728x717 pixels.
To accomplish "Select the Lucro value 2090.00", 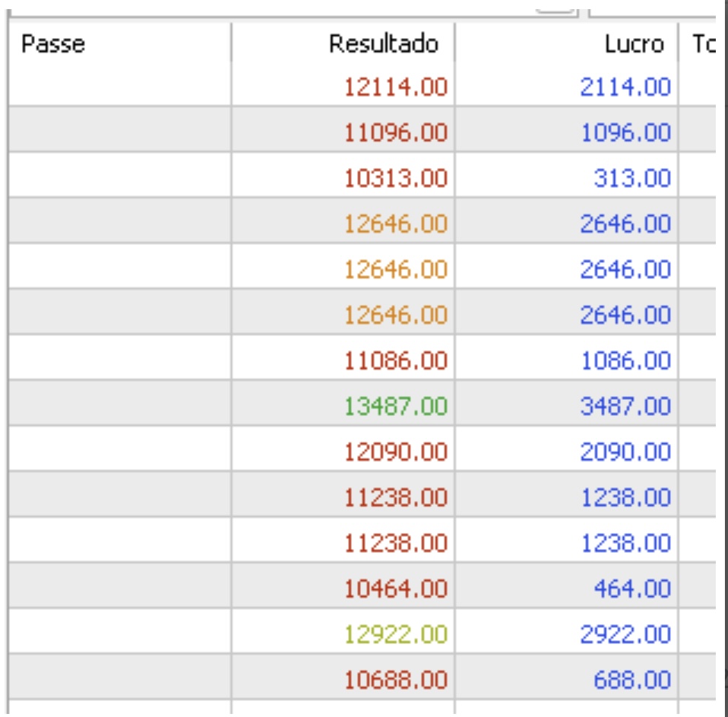I will 625,452.
